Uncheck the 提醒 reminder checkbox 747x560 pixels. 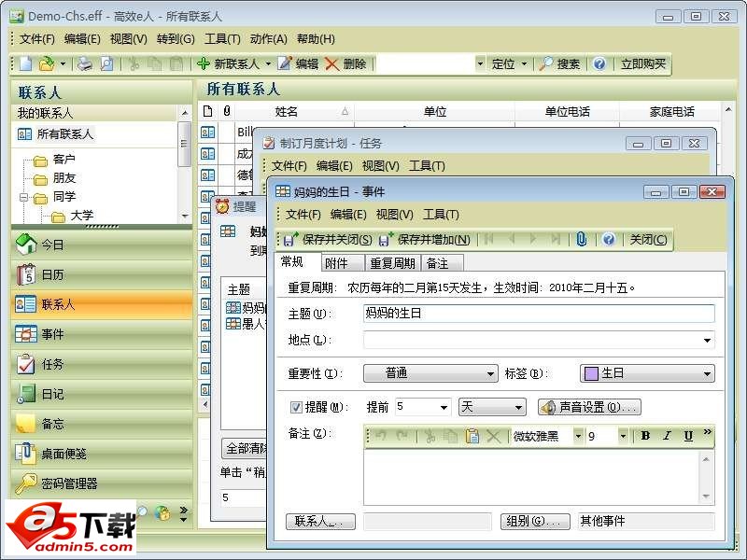296,407
